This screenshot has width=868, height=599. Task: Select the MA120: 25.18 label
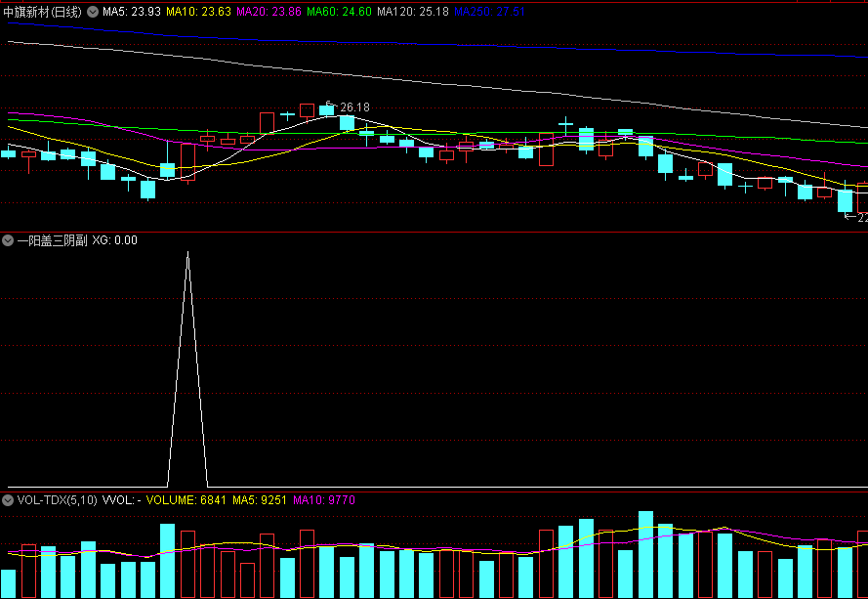413,12
